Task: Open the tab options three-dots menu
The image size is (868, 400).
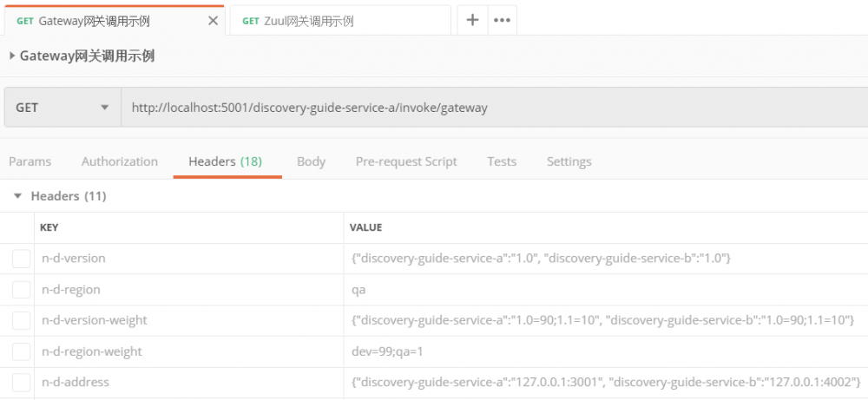Action: click(502, 20)
